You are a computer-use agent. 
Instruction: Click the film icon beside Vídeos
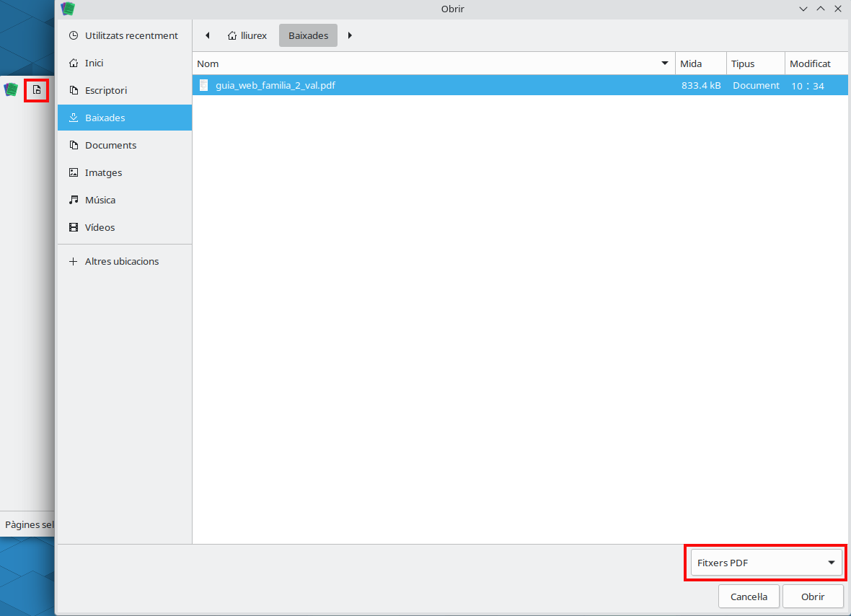tap(74, 227)
